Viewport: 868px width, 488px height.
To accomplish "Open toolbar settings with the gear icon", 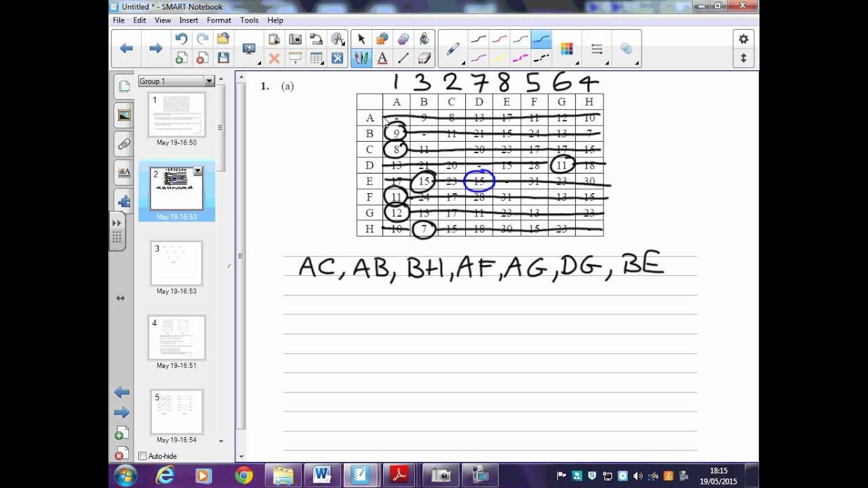I will [x=743, y=39].
